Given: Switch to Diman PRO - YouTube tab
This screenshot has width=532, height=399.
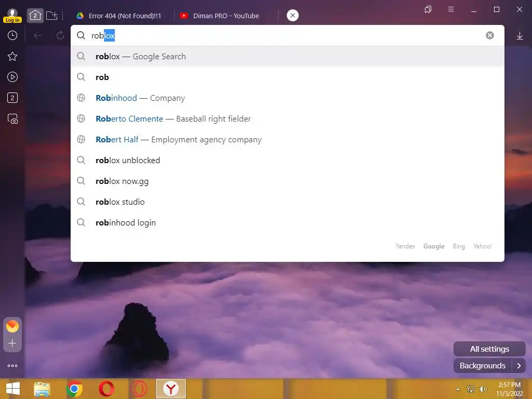Looking at the screenshot, I should coord(220,16).
